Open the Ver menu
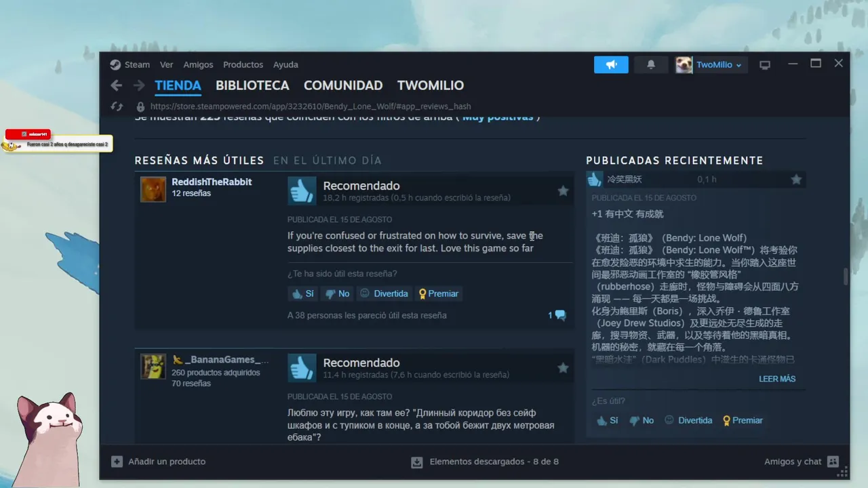 coord(167,64)
